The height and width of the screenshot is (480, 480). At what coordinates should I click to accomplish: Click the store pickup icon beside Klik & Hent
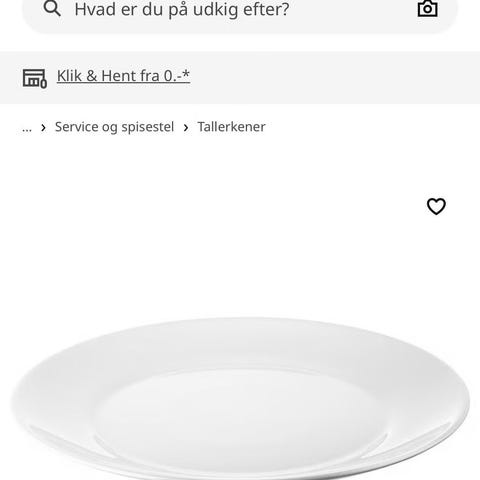(35, 78)
